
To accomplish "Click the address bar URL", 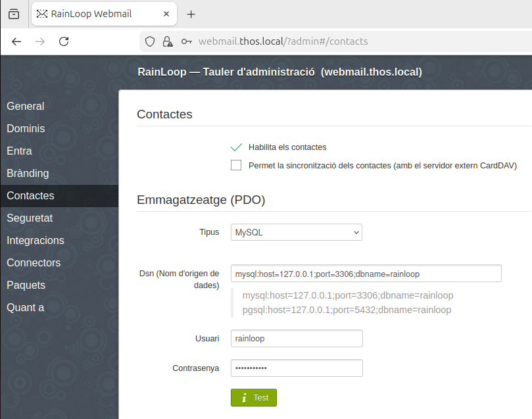I will tap(283, 41).
